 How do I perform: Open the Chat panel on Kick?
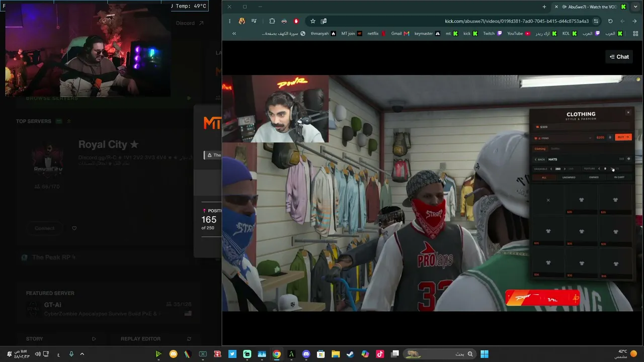tap(619, 57)
